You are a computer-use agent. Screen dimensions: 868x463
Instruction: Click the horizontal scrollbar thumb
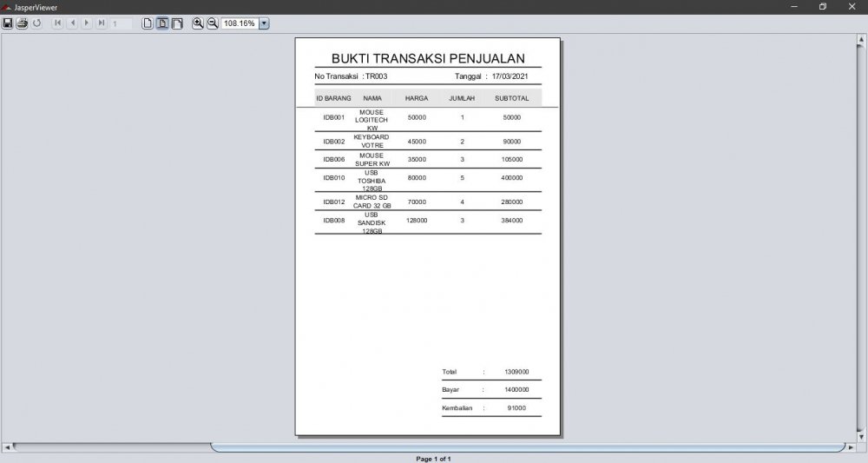[528, 447]
